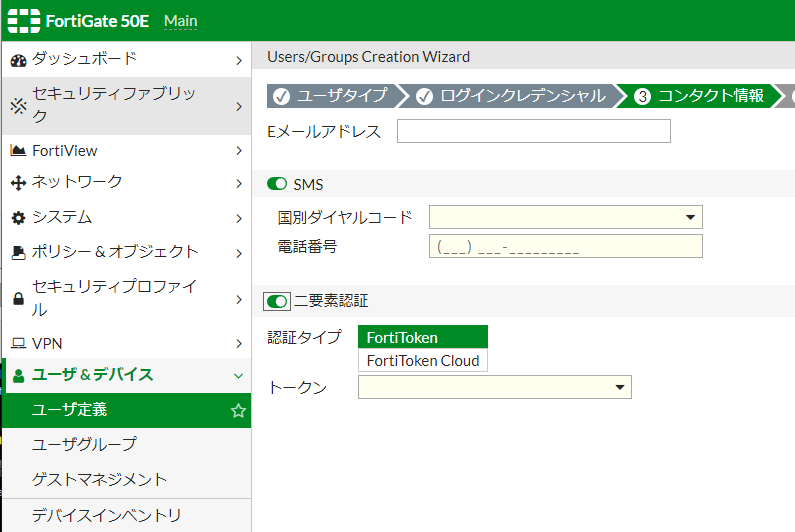
Task: Favorite ユーザ定義 with the star icon
Action: (x=238, y=410)
